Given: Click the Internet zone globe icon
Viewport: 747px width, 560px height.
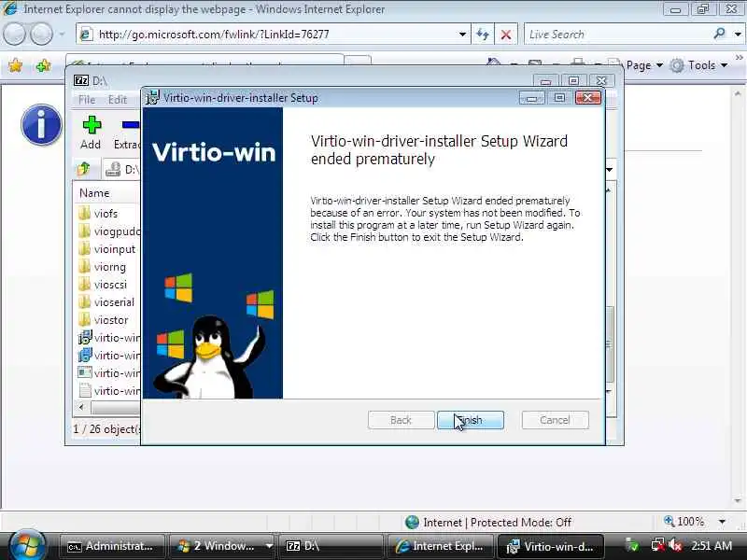Looking at the screenshot, I should tap(412, 522).
